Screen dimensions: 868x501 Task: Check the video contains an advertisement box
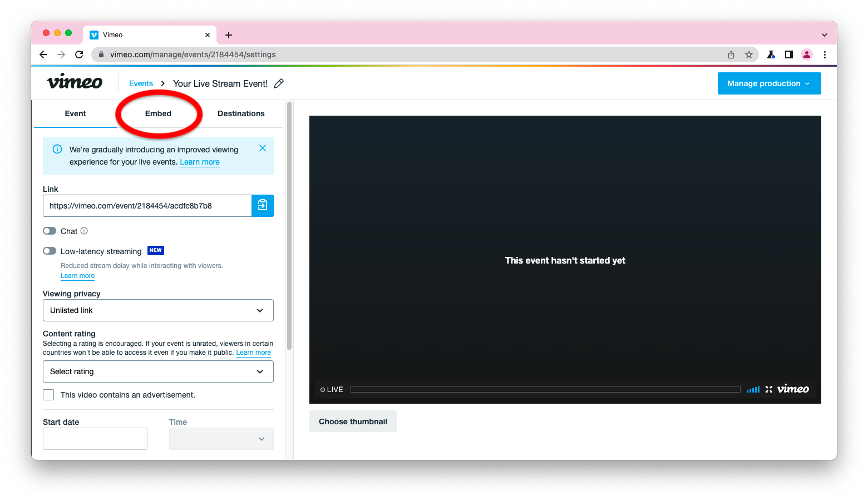point(48,395)
